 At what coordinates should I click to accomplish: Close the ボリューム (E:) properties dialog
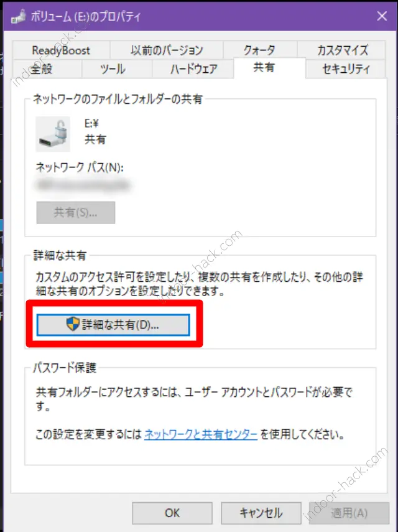click(382, 16)
